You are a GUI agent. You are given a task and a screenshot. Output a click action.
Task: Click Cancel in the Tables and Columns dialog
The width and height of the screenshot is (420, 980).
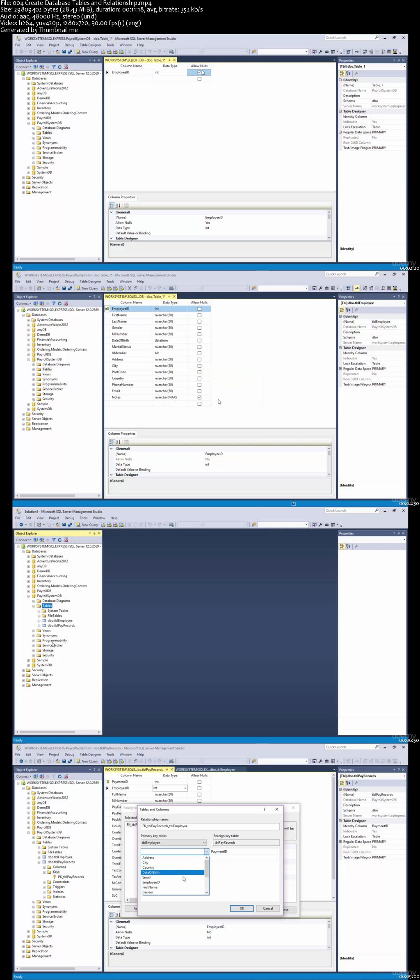pos(268,908)
